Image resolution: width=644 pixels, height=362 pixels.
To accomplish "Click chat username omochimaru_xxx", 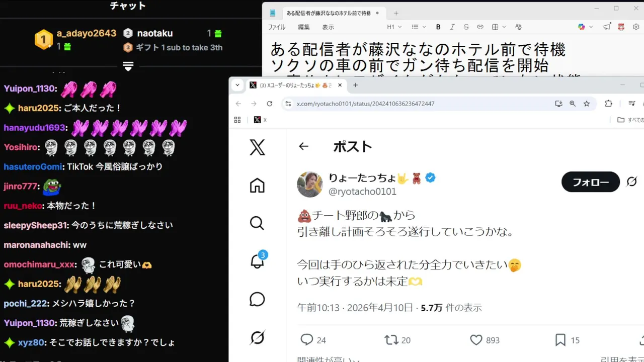I will click(x=40, y=265).
